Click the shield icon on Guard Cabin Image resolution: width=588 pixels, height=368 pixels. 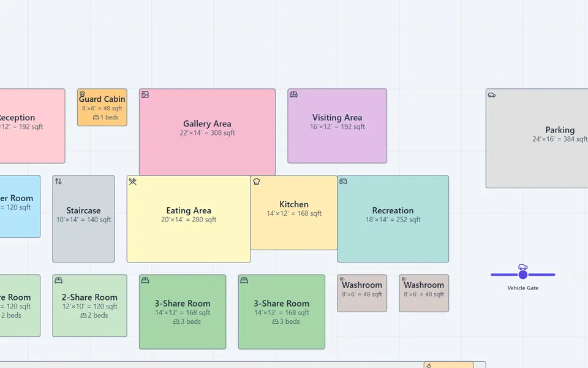pos(83,94)
